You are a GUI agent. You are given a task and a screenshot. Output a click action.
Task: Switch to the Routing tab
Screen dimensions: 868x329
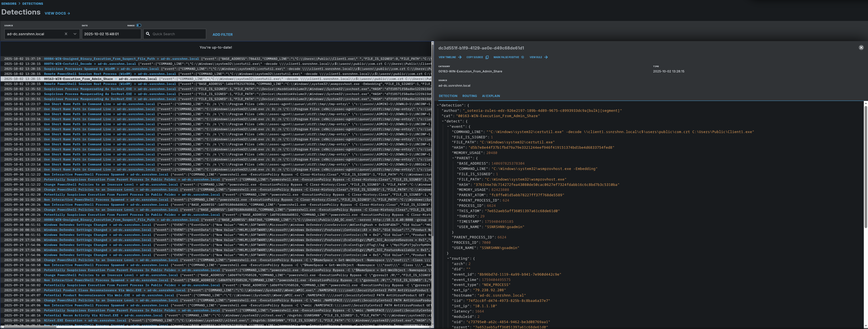pos(469,96)
